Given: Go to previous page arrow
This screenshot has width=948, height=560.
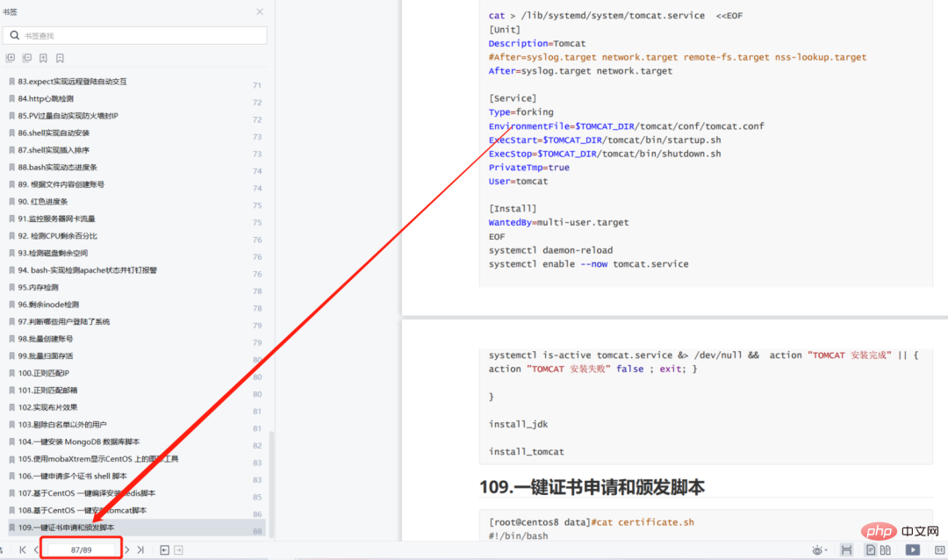Looking at the screenshot, I should pos(36,549).
